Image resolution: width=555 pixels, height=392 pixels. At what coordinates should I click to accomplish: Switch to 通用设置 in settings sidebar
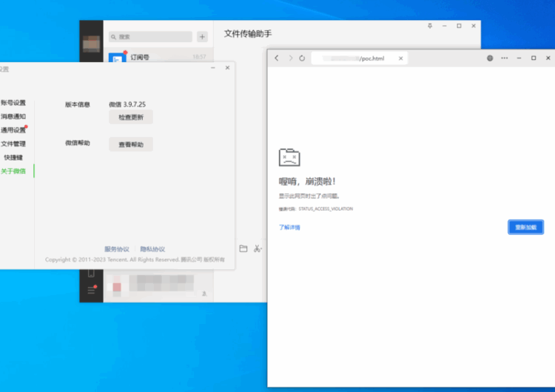point(13,130)
